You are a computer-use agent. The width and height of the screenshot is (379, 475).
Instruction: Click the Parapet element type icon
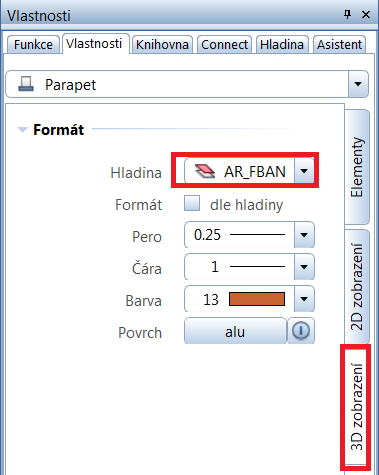pyautogui.click(x=26, y=84)
